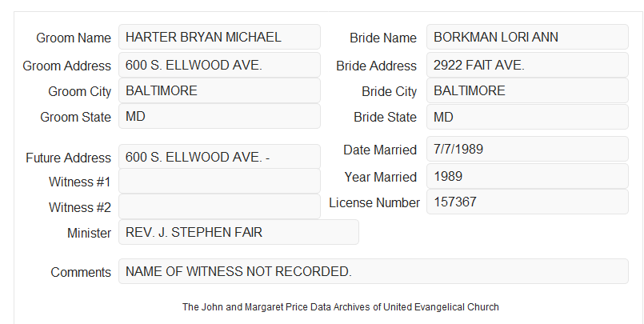
Task: Click the License Number label
Action: click(x=374, y=203)
